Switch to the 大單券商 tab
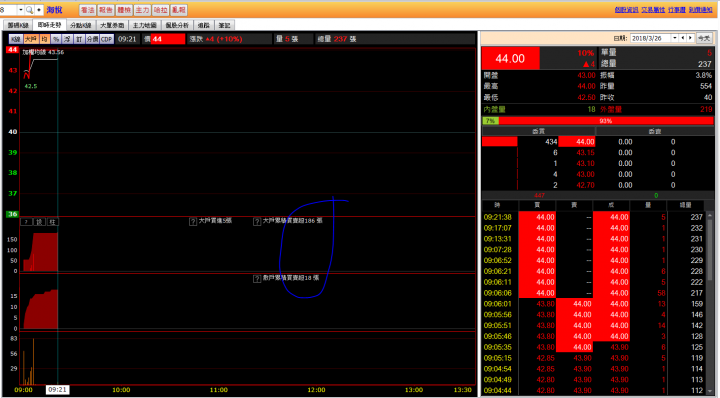Screen dimensions: 720x398 click(112, 25)
